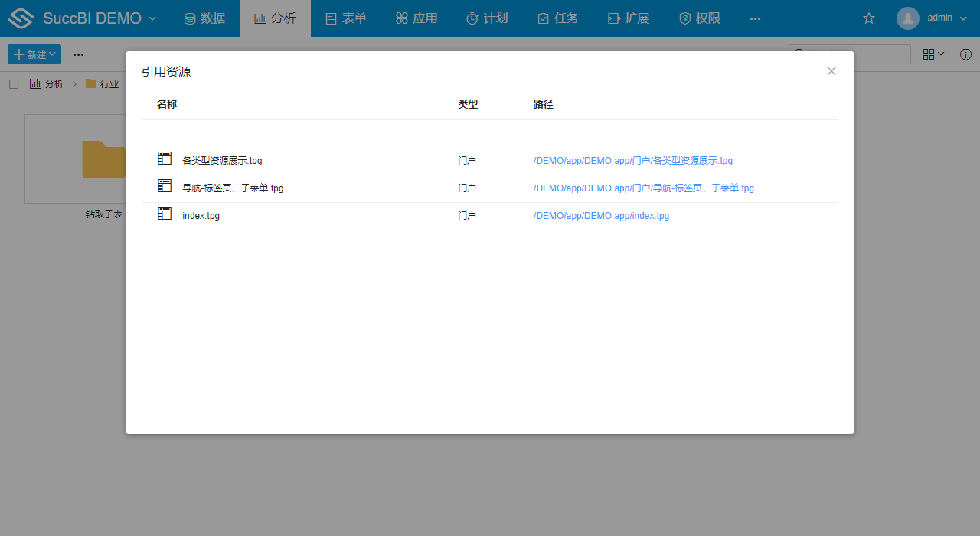Expand the grid view mode dropdown
Image resolution: width=980 pixels, height=536 pixels.
pos(933,54)
